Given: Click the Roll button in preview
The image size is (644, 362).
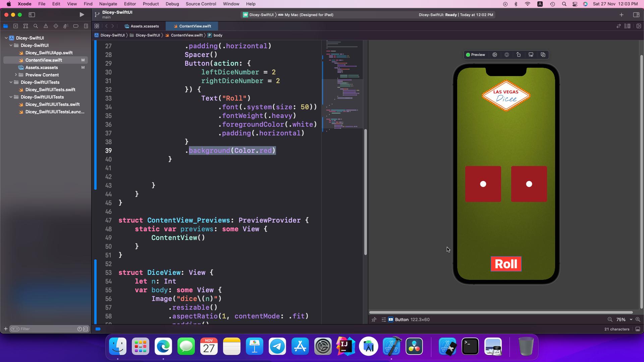Looking at the screenshot, I should tap(506, 264).
